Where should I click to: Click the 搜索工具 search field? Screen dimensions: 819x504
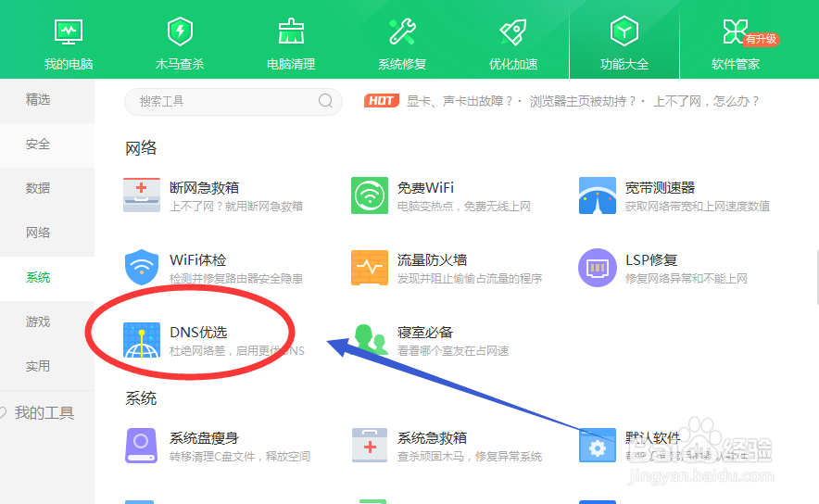(x=233, y=101)
